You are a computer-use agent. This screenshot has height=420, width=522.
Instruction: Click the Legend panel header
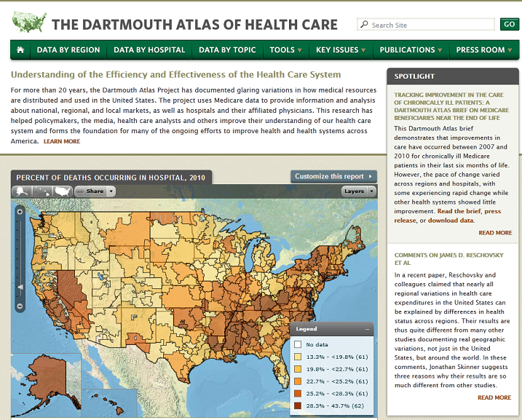[332, 329]
